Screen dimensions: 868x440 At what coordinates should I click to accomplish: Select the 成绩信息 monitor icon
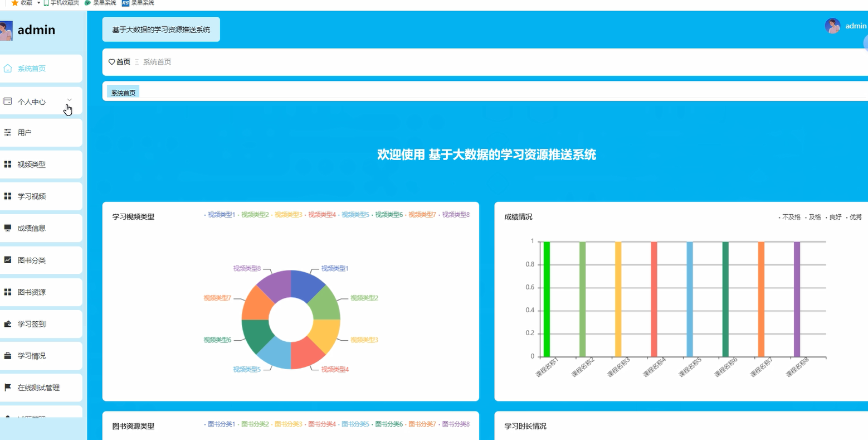pyautogui.click(x=7, y=228)
